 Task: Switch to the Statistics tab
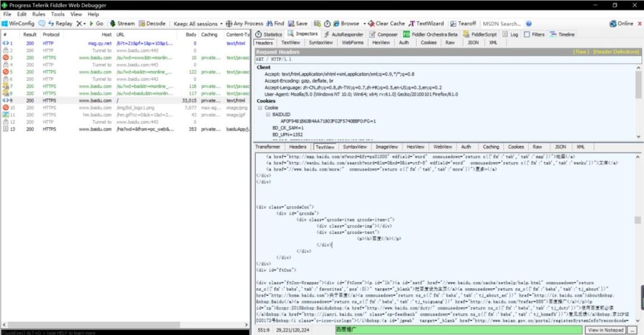268,35
